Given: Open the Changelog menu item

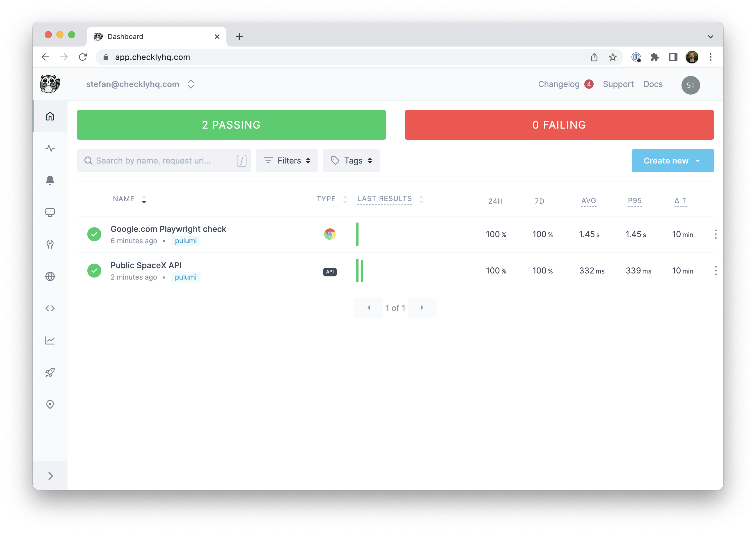Looking at the screenshot, I should click(559, 84).
